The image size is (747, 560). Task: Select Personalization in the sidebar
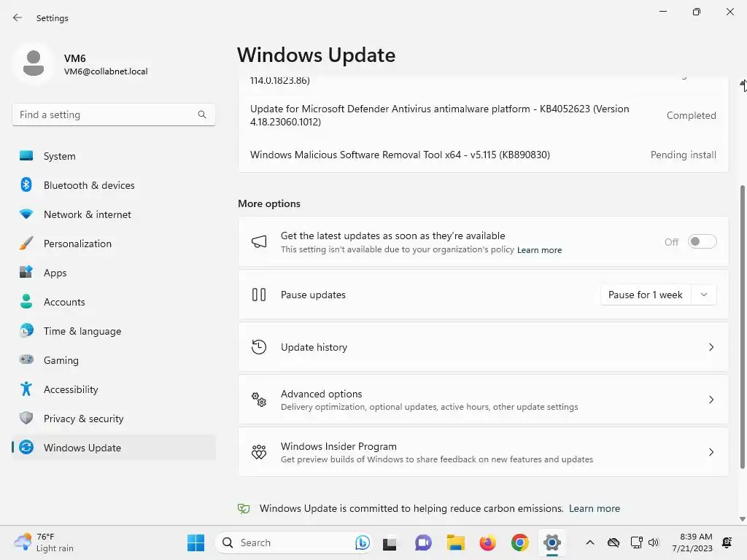pos(114,244)
